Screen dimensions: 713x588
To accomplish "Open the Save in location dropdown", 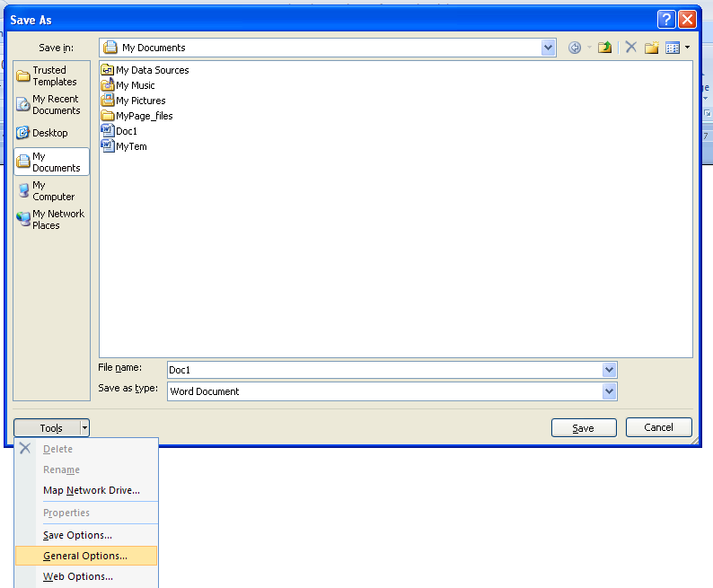I will coord(548,48).
